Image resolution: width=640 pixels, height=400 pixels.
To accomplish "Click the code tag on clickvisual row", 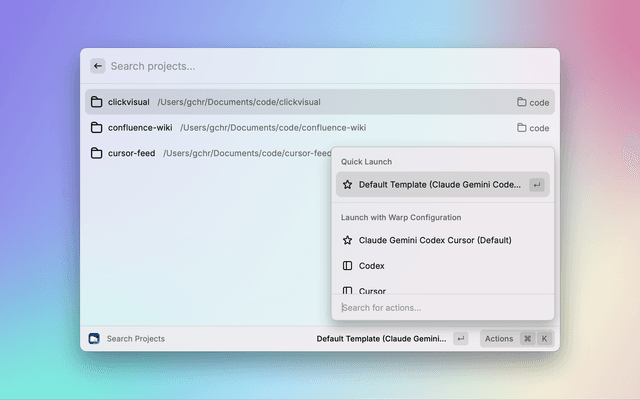I will click(533, 102).
